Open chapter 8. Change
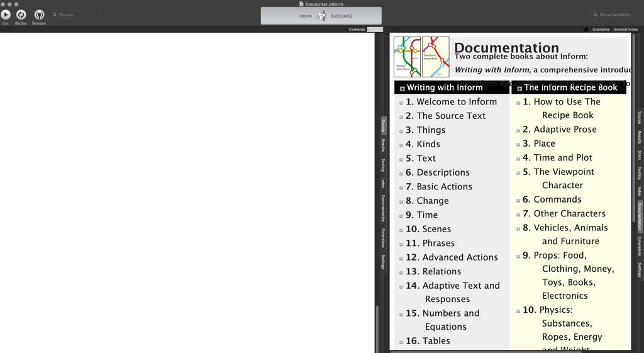This screenshot has width=644, height=353. point(427,201)
